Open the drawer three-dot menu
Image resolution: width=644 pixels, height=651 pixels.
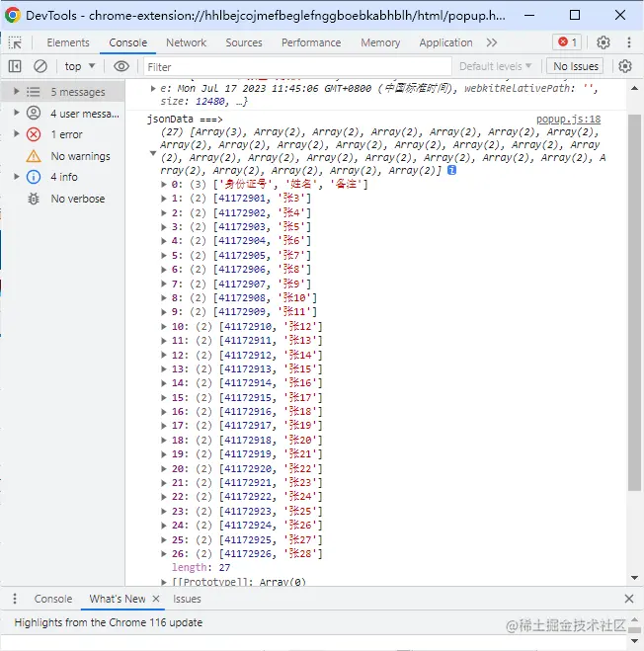(x=15, y=599)
